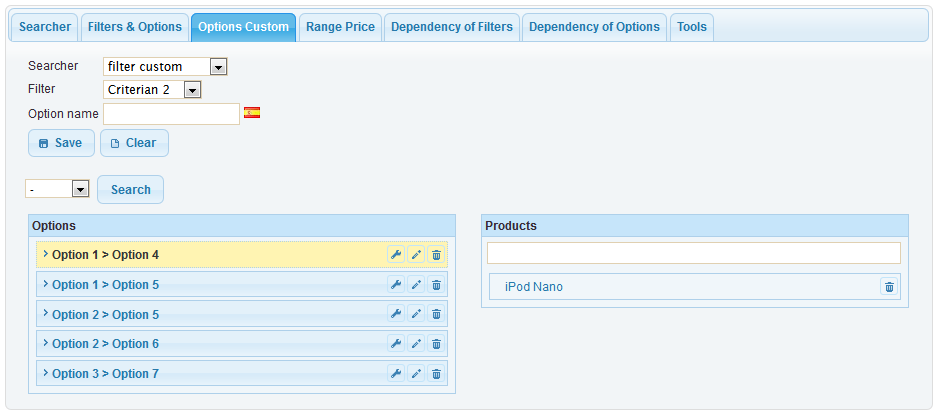Screen dimensions: 939x416
Task: Click wrench icon for Option 1 > Option 4
Action: [396, 255]
